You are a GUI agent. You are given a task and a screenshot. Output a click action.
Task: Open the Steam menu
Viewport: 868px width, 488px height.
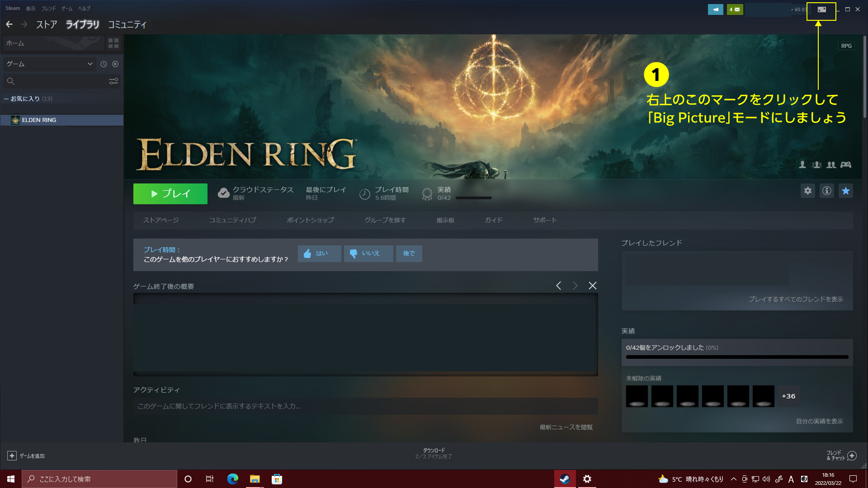coord(13,9)
